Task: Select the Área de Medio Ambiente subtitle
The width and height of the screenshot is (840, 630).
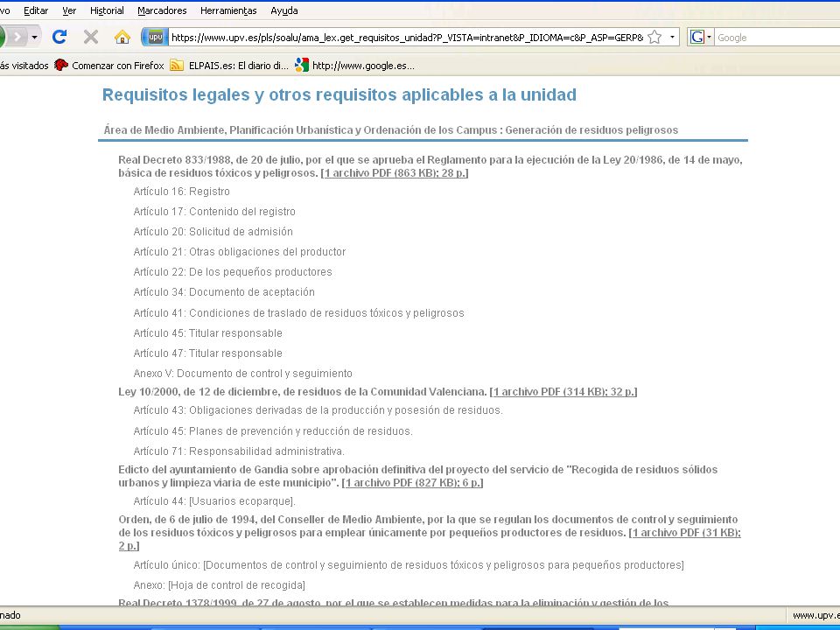Action: tap(390, 130)
